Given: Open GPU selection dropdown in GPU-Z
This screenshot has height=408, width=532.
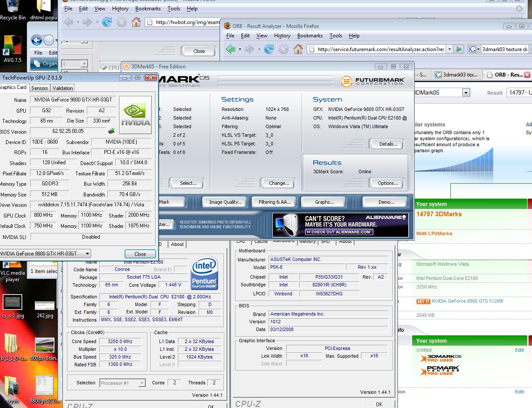Looking at the screenshot, I should pyautogui.click(x=87, y=254).
